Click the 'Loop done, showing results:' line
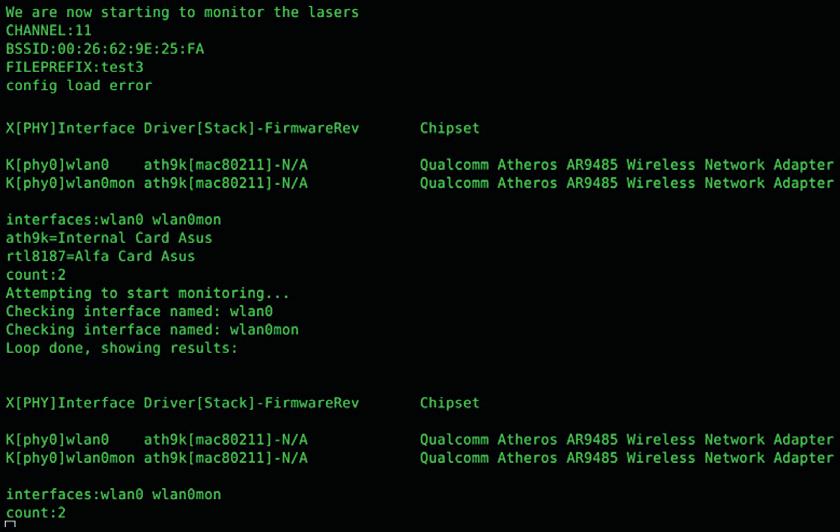 tap(122, 348)
